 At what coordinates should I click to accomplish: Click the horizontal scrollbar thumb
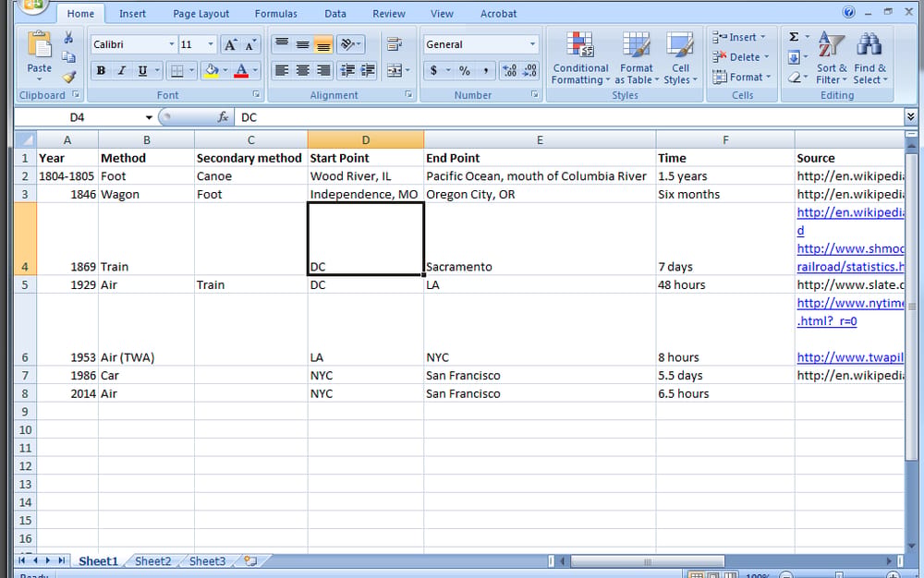pos(647,561)
